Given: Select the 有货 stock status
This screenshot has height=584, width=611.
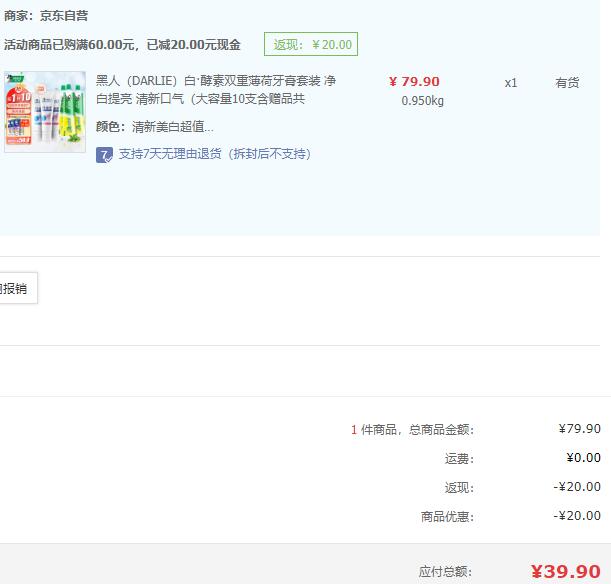Looking at the screenshot, I should [567, 83].
